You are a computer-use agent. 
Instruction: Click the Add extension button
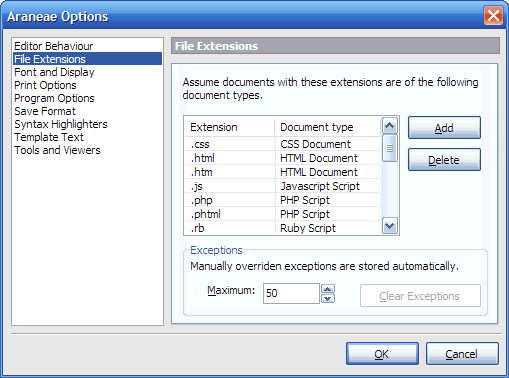pyautogui.click(x=444, y=128)
